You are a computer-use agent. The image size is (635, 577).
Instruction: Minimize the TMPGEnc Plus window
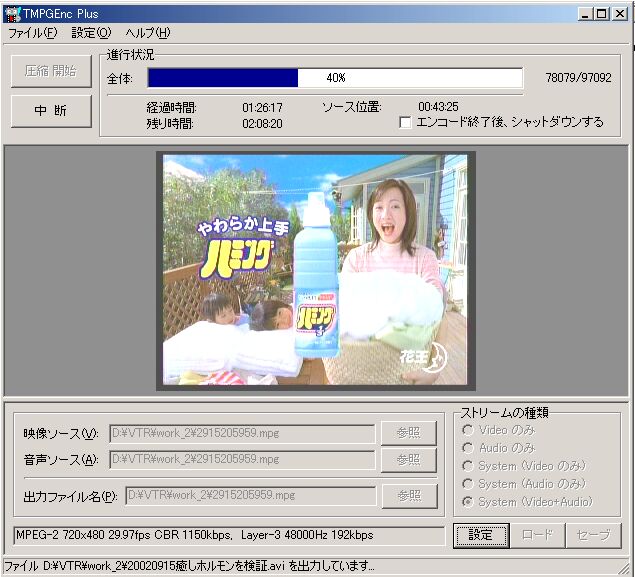click(584, 15)
